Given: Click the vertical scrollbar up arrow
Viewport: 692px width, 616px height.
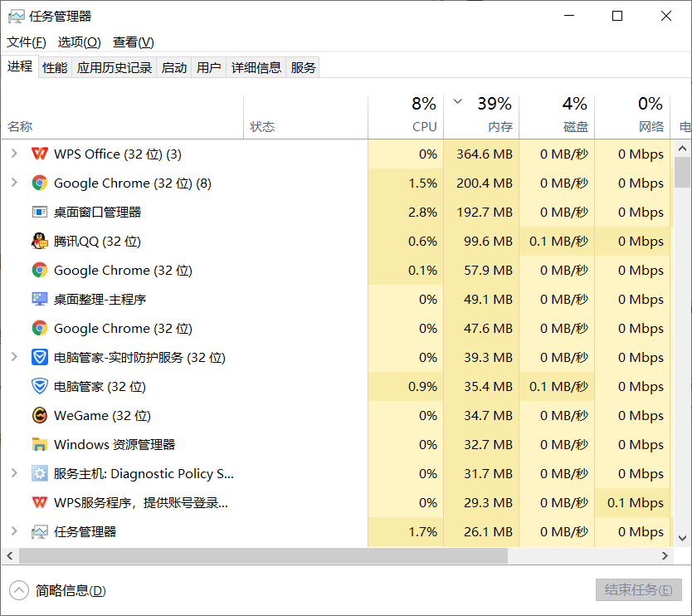Looking at the screenshot, I should pos(682,149).
